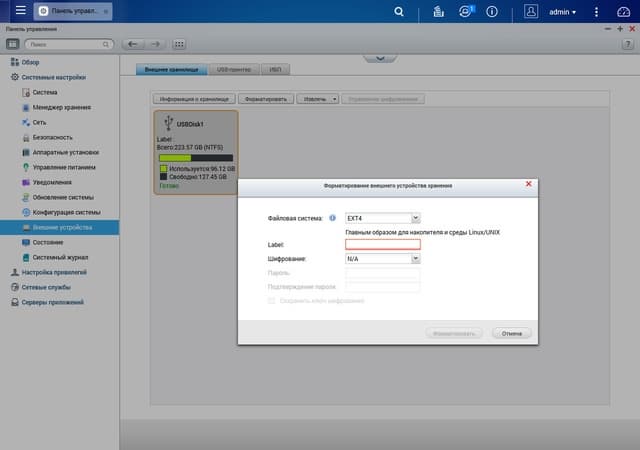640x450 pixels.
Task: Select the USBDisk1 device card
Action: click(x=196, y=152)
